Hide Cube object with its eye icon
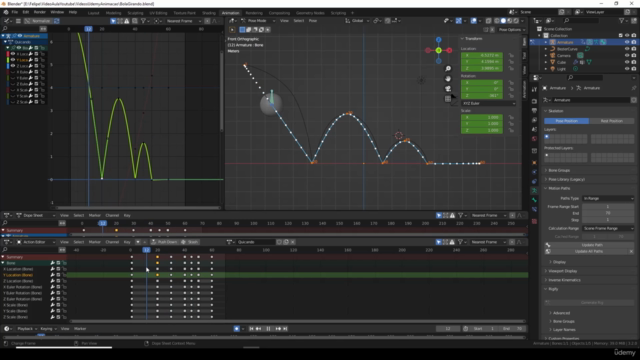This screenshot has width=640, height=360. [627, 62]
